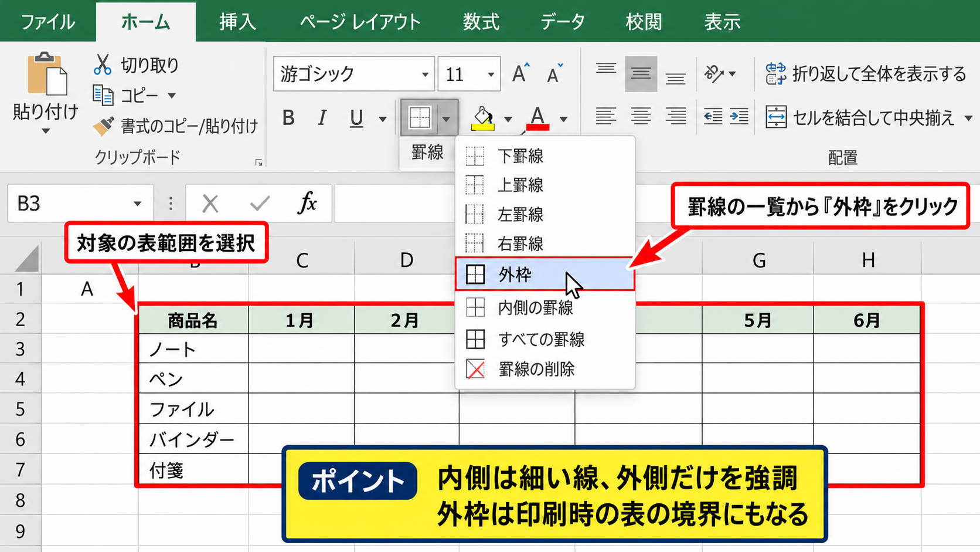Open the borders dropdown arrow
Viewport: 980px width, 552px height.
click(447, 118)
